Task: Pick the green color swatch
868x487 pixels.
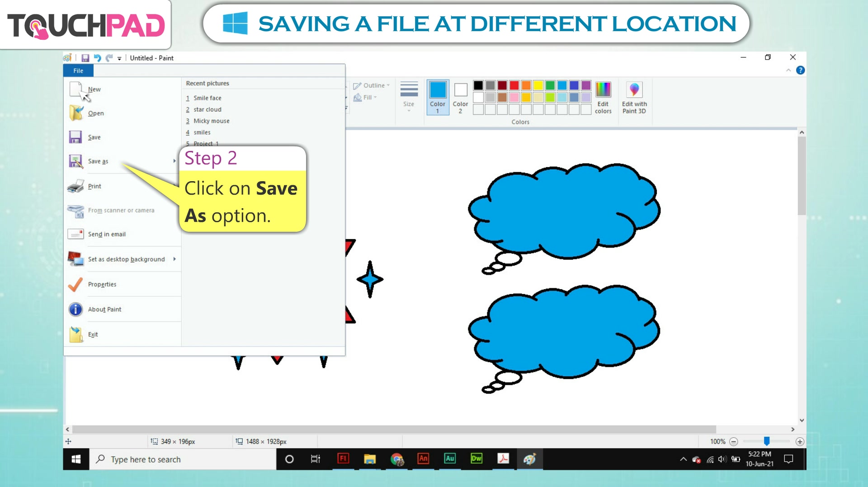Action: click(x=550, y=85)
